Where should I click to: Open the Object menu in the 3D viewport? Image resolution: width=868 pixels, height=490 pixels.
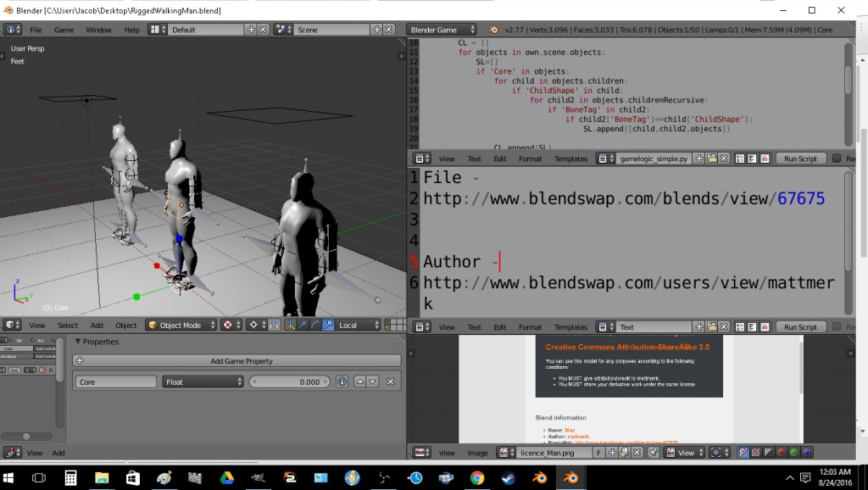[125, 325]
